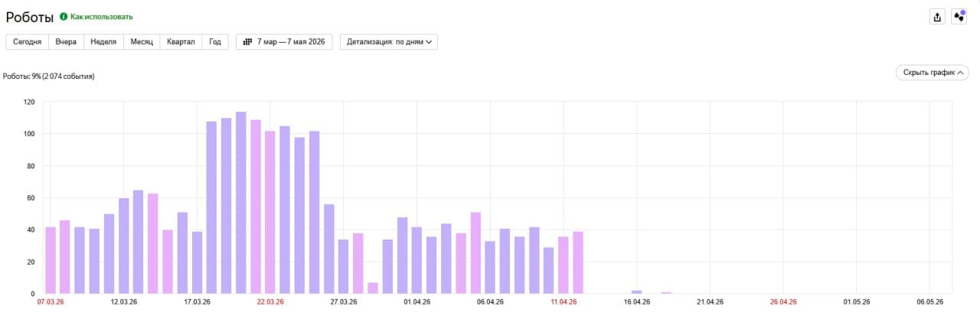The width and height of the screenshot is (980, 336).
Task: Click the tiny bar above the 16.04.26 label
Action: coord(637,292)
